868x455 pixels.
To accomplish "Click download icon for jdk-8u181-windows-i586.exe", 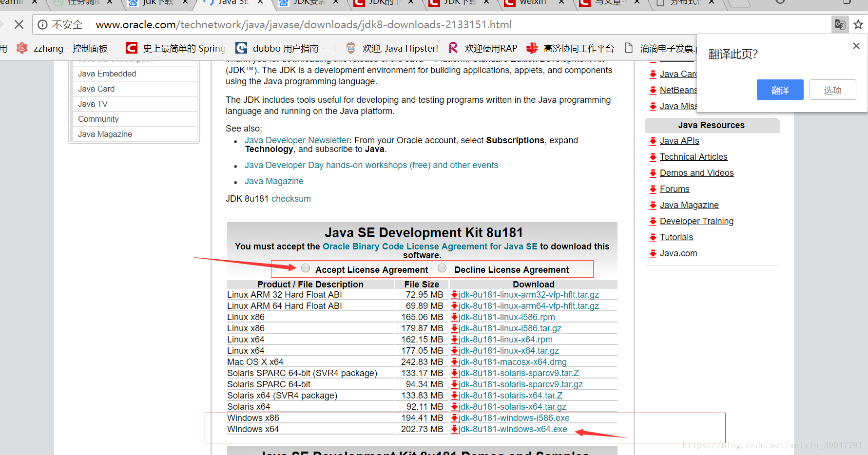I will point(454,418).
